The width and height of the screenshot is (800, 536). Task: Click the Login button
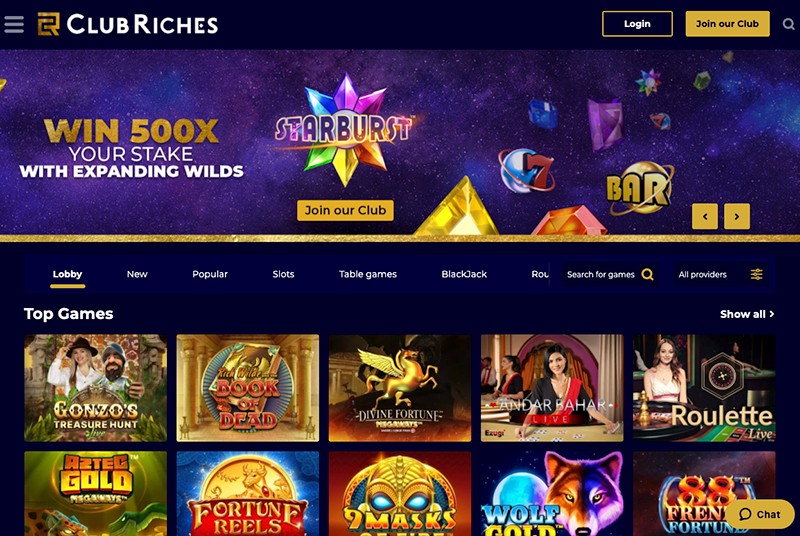(637, 24)
